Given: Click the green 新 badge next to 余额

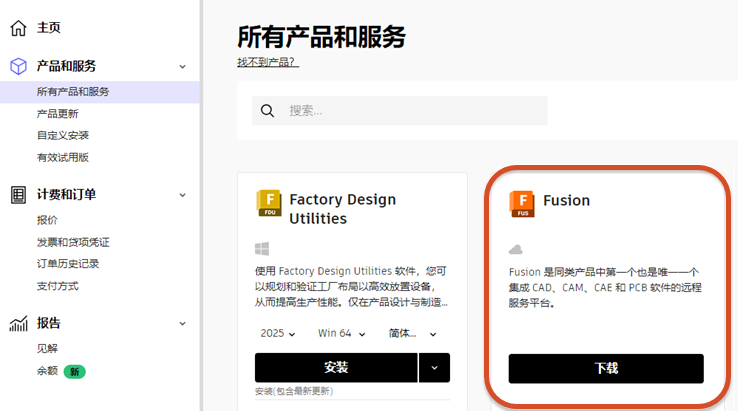Looking at the screenshot, I should (74, 371).
